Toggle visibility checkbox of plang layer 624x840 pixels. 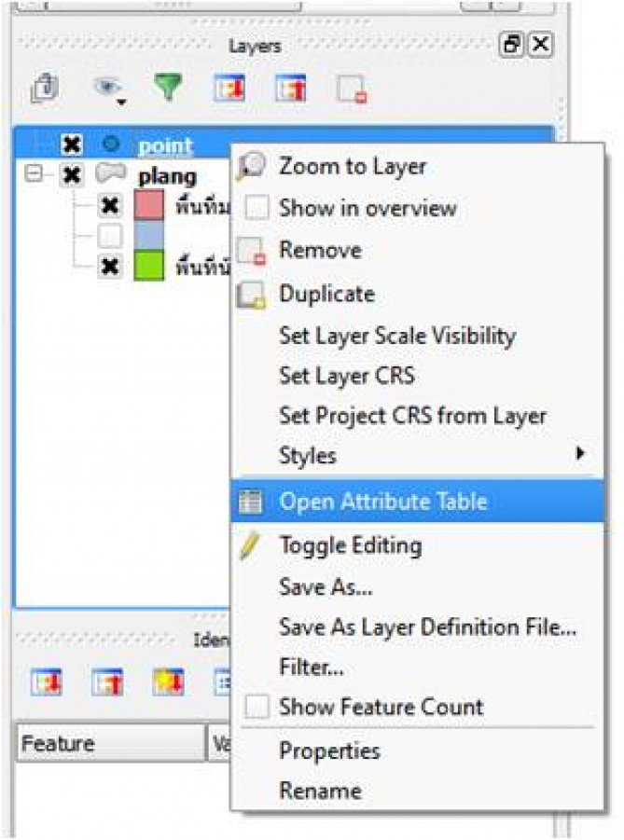point(71,175)
